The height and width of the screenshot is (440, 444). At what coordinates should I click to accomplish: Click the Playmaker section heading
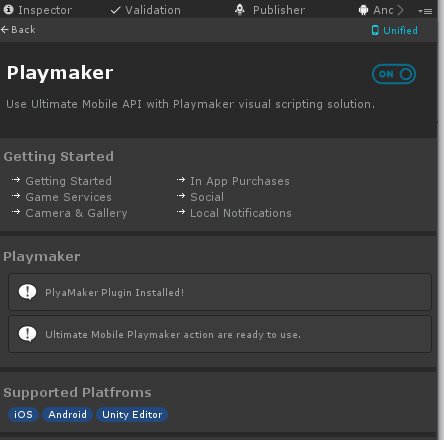(x=42, y=257)
